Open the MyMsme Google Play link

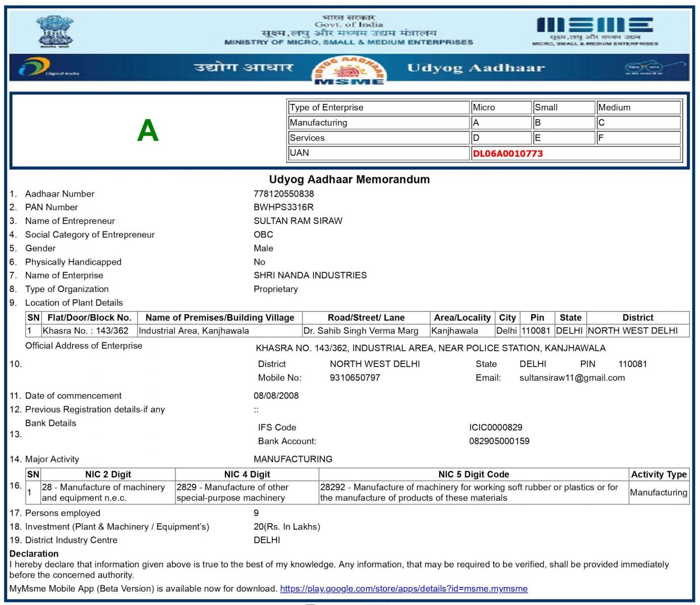(x=403, y=588)
